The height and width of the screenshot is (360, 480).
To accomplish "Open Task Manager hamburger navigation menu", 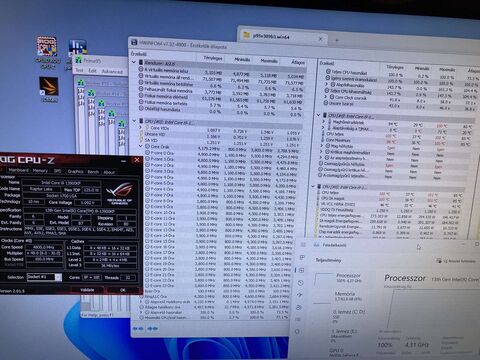I will pyautogui.click(x=303, y=245).
